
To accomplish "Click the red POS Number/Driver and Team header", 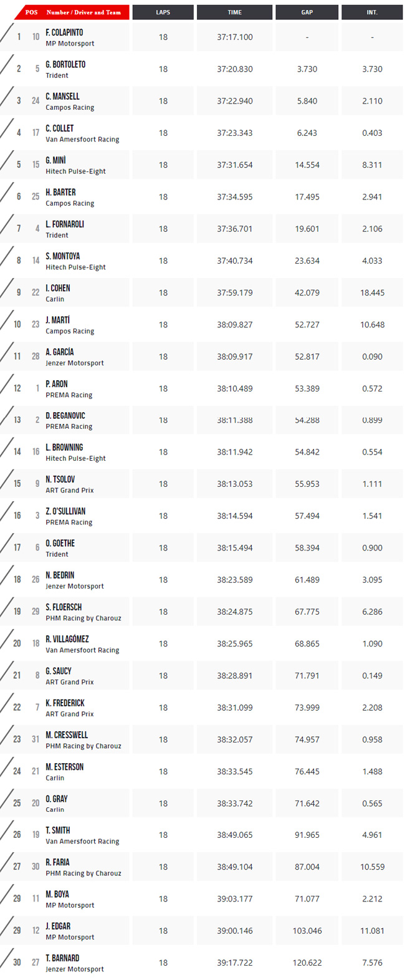I will coord(73,12).
